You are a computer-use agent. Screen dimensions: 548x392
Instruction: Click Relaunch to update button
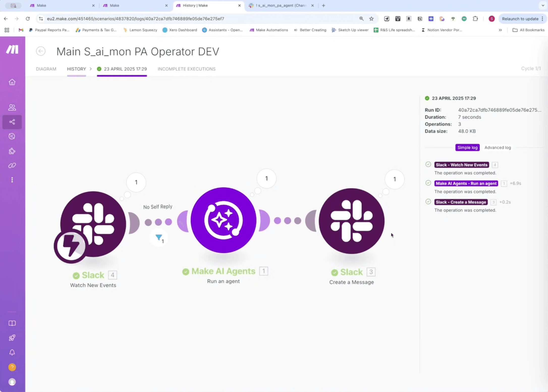520,19
